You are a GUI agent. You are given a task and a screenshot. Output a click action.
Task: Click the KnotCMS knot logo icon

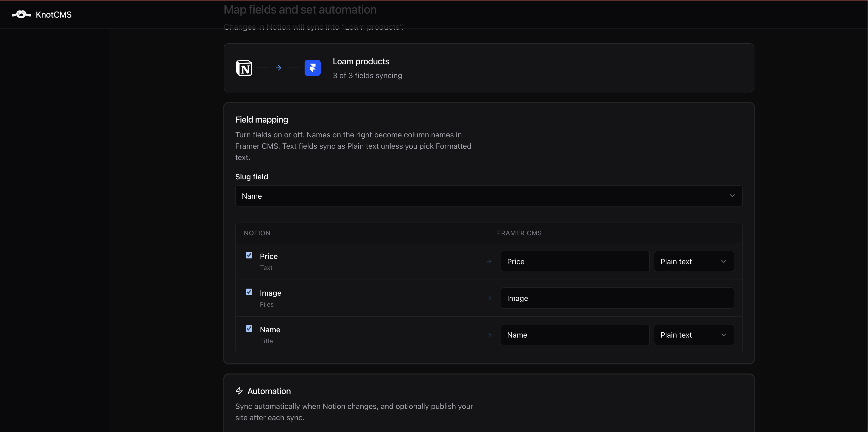pyautogui.click(x=21, y=15)
